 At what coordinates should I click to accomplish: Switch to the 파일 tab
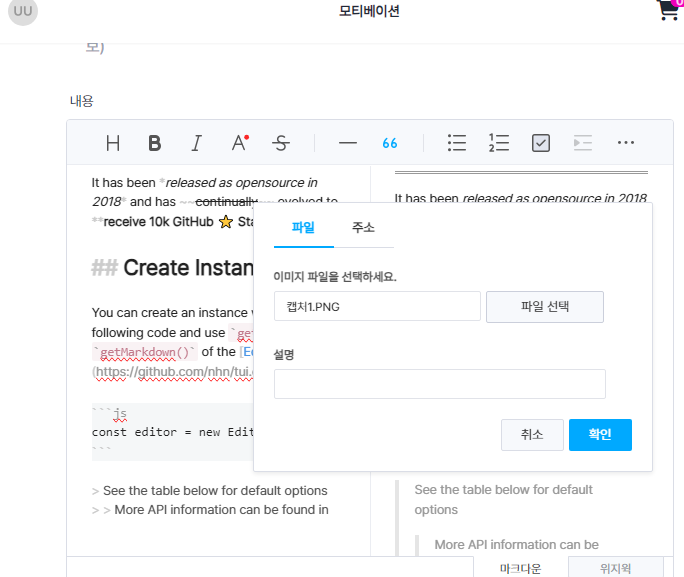(304, 228)
